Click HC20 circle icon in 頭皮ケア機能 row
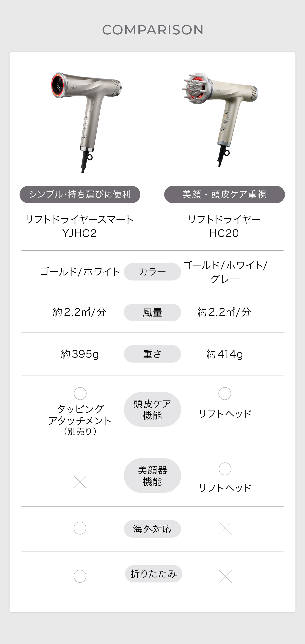This screenshot has width=305, height=644. (x=225, y=394)
